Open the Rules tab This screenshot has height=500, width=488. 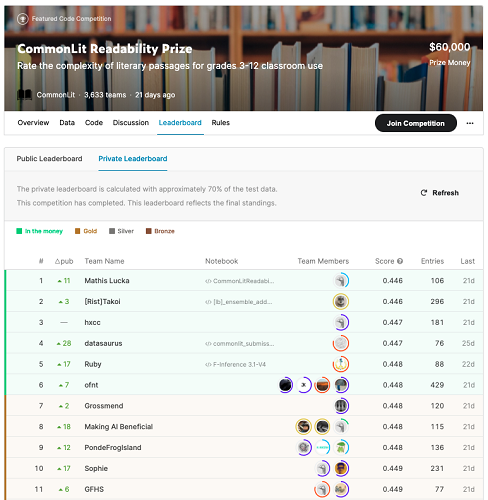(221, 123)
